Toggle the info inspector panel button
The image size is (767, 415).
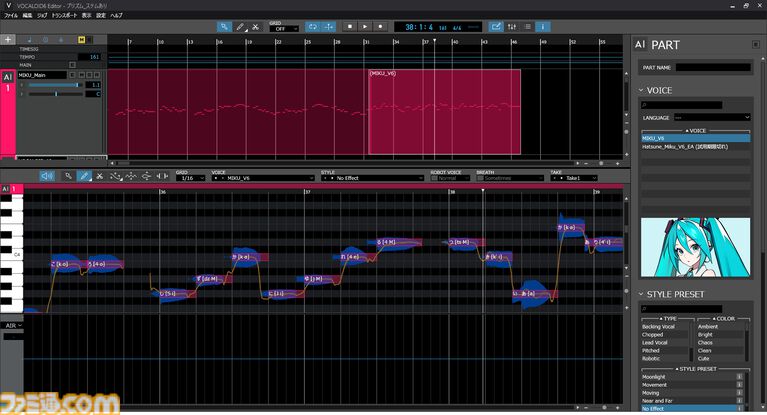[x=542, y=26]
